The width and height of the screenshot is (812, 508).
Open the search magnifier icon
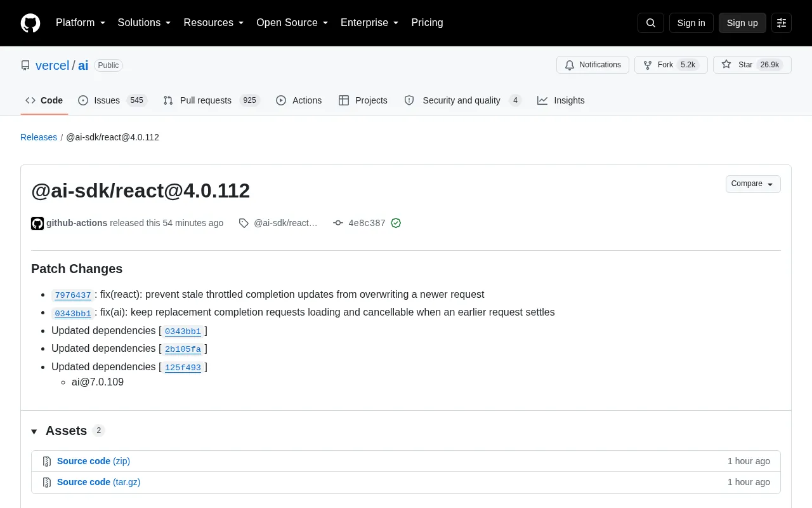click(651, 23)
